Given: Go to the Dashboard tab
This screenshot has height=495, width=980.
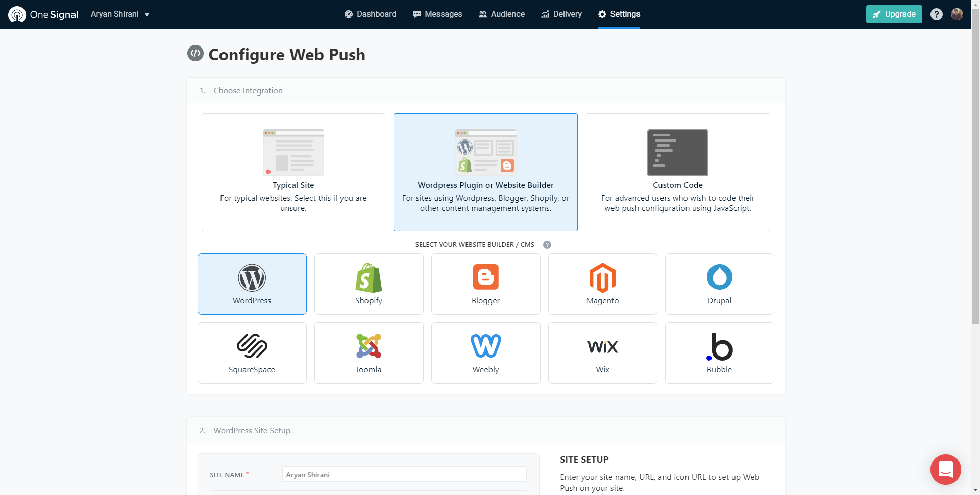Looking at the screenshot, I should click(x=370, y=14).
